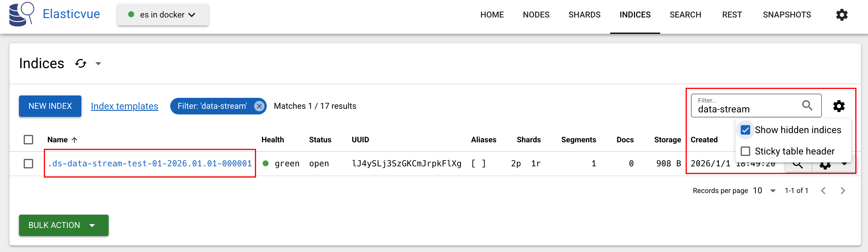Image resolution: width=868 pixels, height=252 pixels.
Task: Uncheck Show hidden indices
Action: (x=745, y=130)
